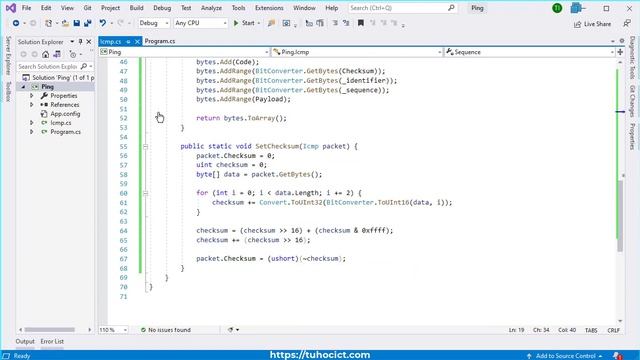Click the editor vertical scrollbar thumb
The height and width of the screenshot is (360, 640).
[620, 216]
